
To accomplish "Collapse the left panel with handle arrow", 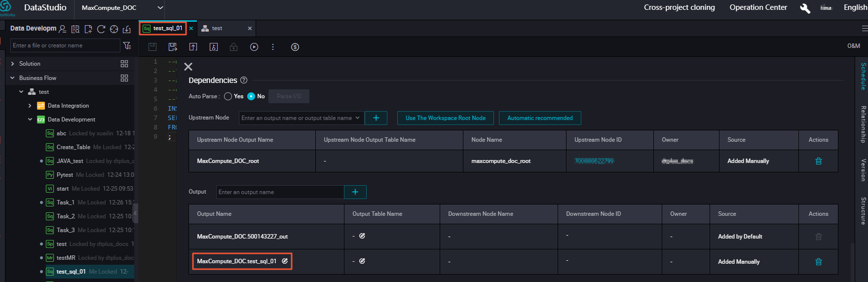I will [136, 213].
